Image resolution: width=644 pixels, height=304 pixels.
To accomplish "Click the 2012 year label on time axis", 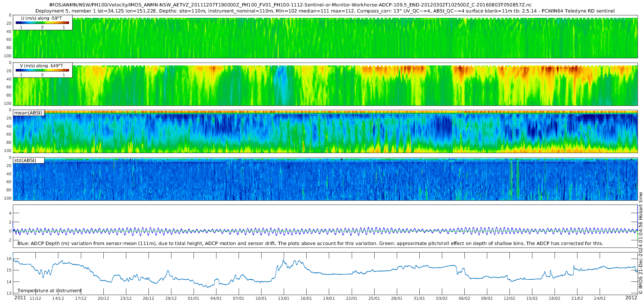I will pos(631,298).
